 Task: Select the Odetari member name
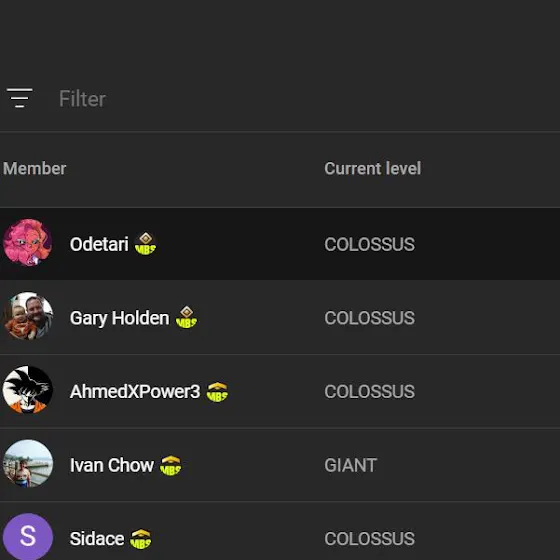click(99, 244)
